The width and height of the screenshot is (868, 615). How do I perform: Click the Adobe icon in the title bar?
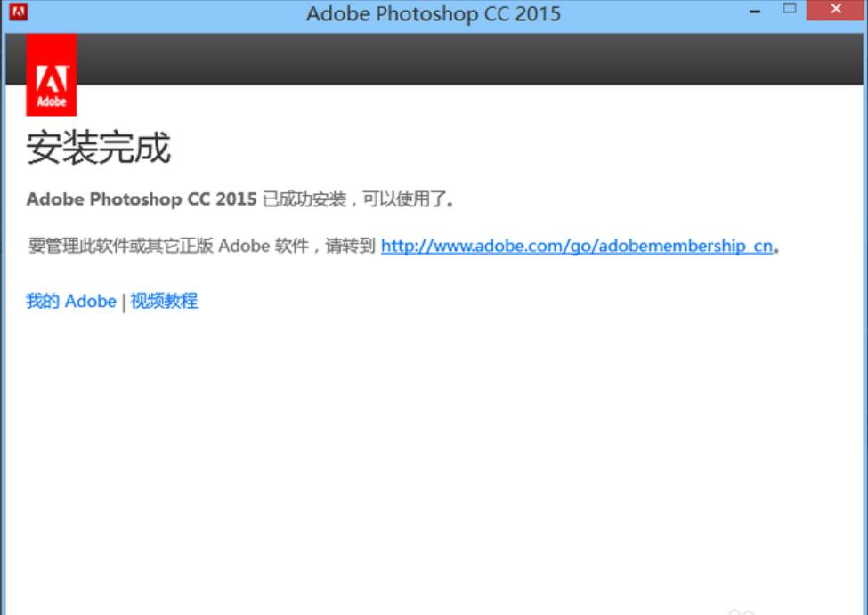[x=19, y=12]
